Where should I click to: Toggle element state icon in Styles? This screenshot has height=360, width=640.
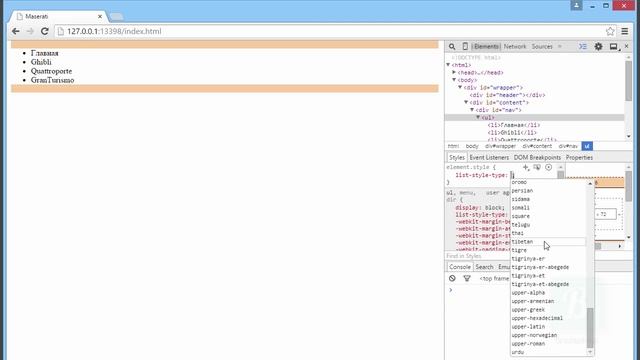pyautogui.click(x=537, y=167)
